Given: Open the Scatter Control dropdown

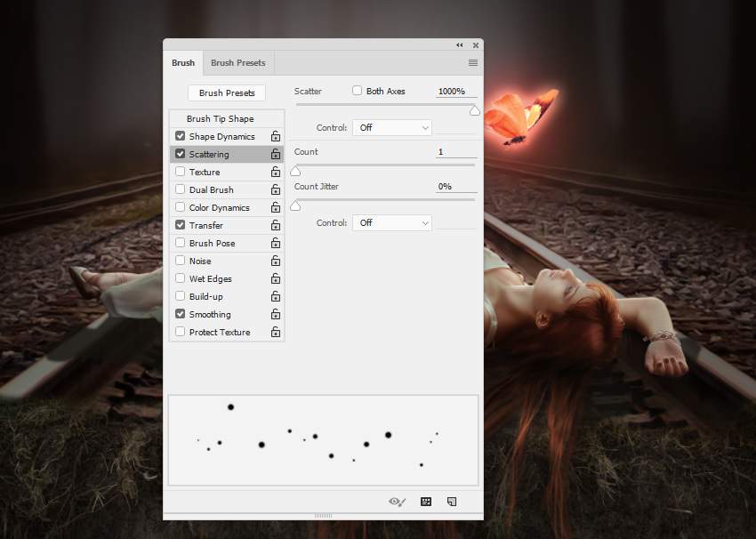Looking at the screenshot, I should click(392, 128).
